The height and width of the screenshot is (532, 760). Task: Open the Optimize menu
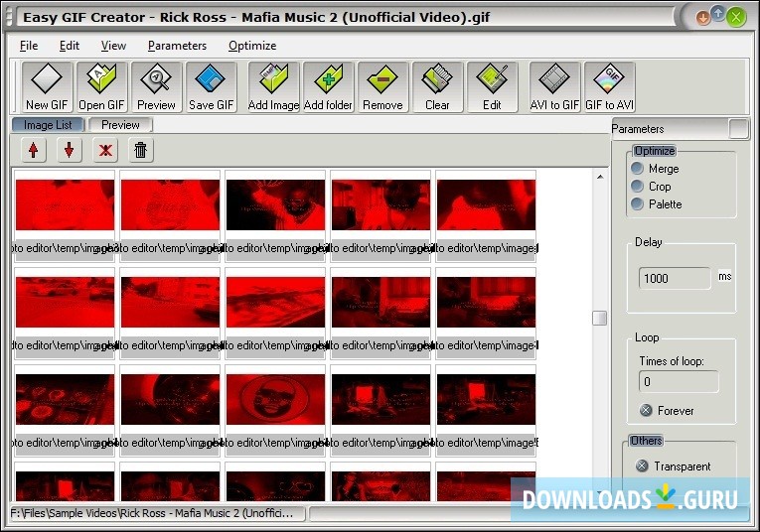[252, 46]
